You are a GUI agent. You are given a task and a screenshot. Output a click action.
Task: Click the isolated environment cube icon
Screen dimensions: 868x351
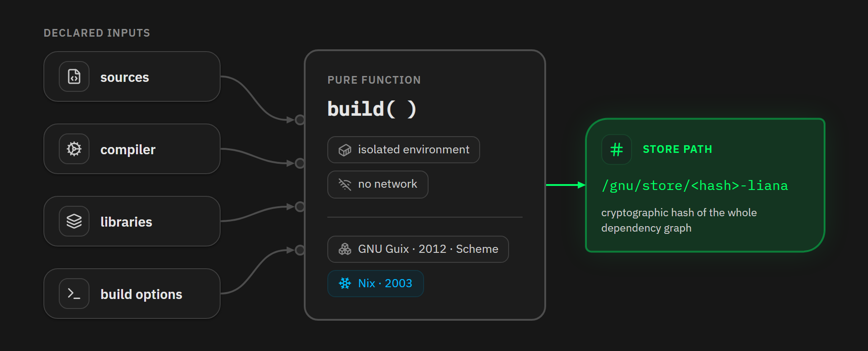(x=345, y=150)
